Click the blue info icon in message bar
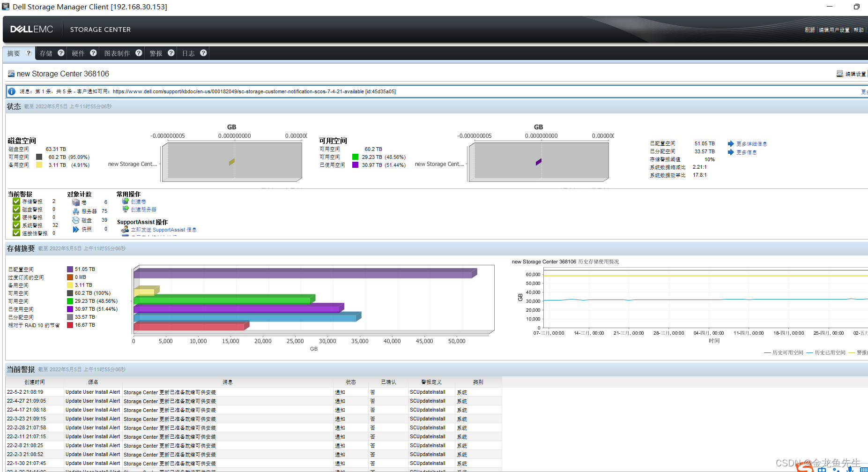 12,91
